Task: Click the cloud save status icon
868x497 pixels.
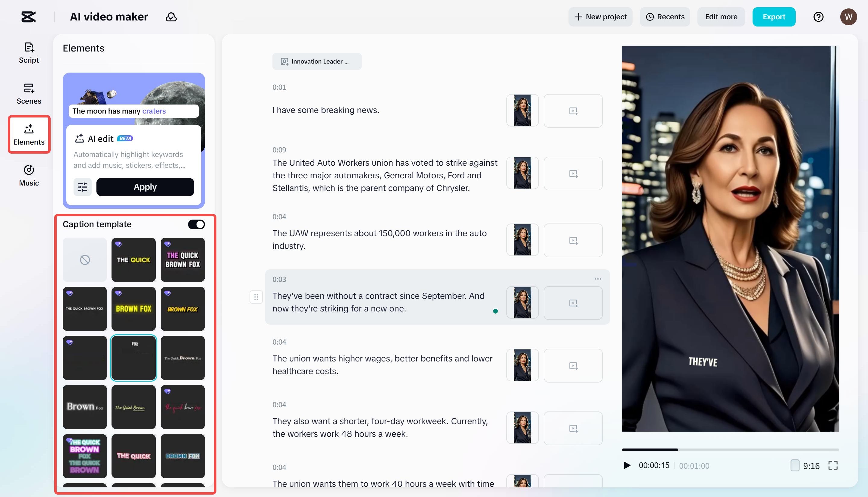Action: [x=171, y=17]
